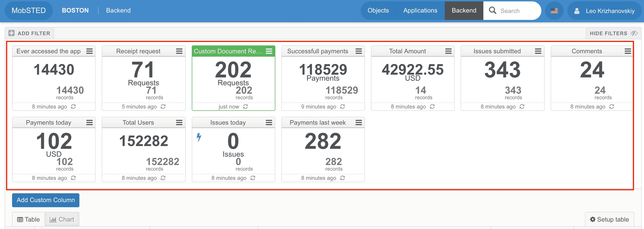Refresh the Comments widget

click(x=612, y=107)
